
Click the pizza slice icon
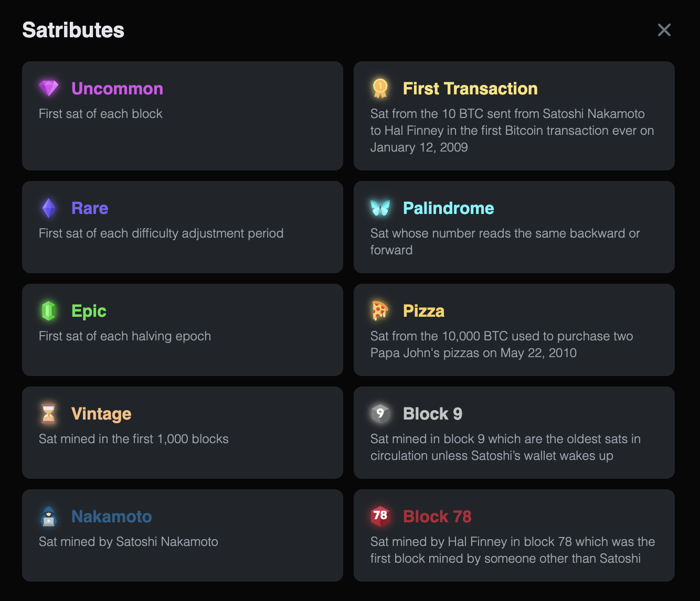pyautogui.click(x=380, y=310)
